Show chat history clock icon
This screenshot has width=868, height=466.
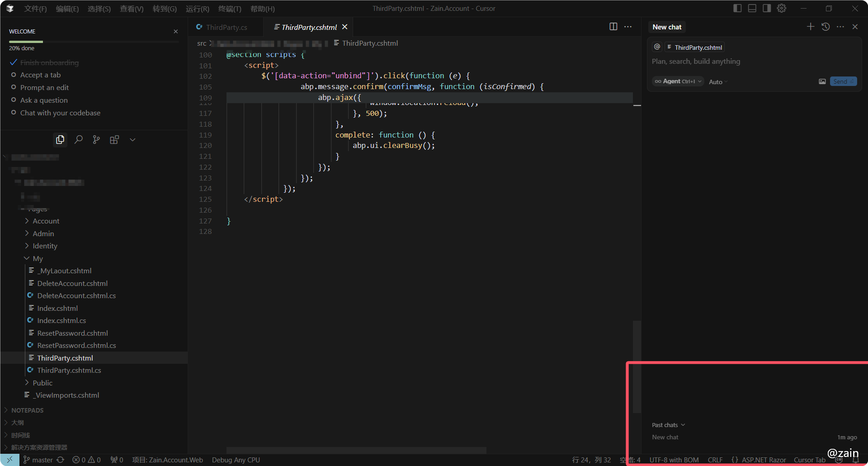[x=826, y=27]
